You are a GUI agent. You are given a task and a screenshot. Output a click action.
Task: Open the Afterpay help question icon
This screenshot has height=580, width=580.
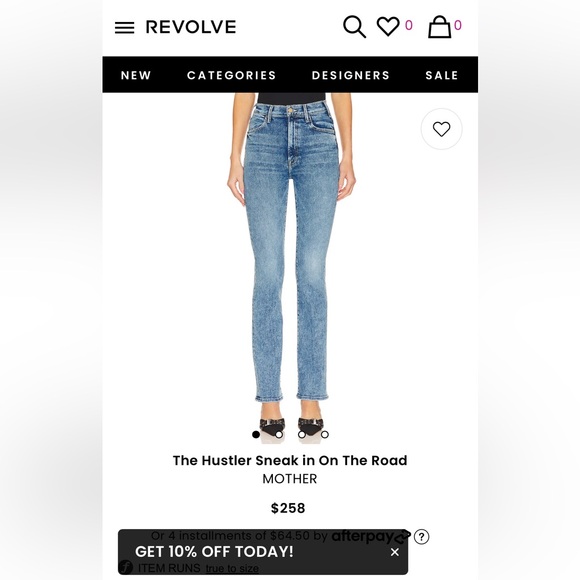point(421,537)
